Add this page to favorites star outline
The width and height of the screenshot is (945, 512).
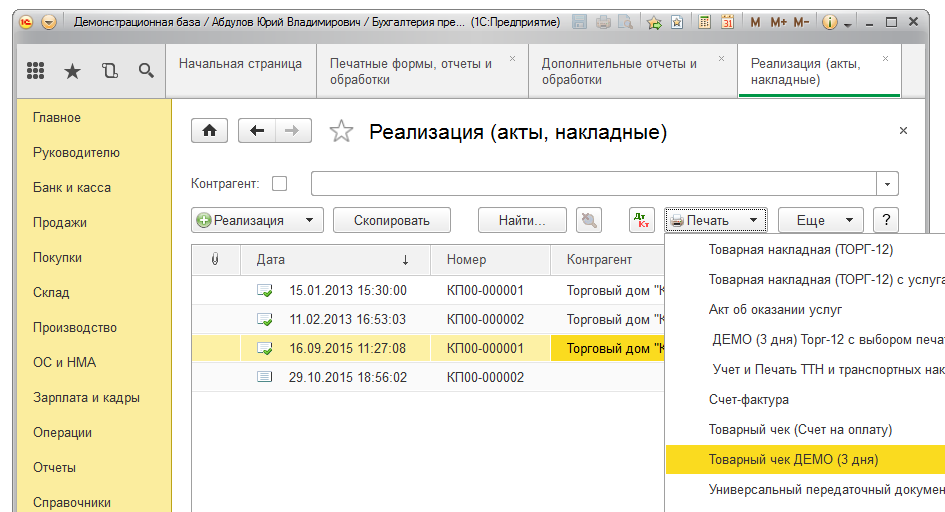pos(342,132)
